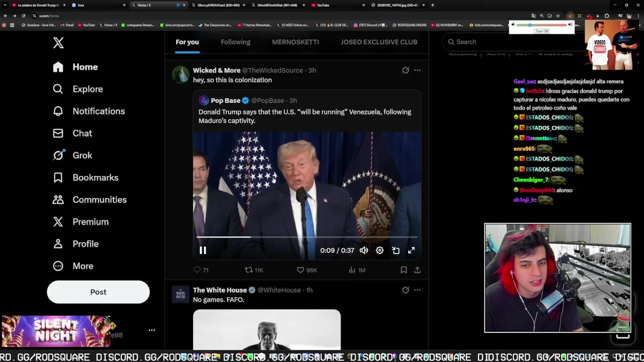Click The White House avatar

(180, 294)
